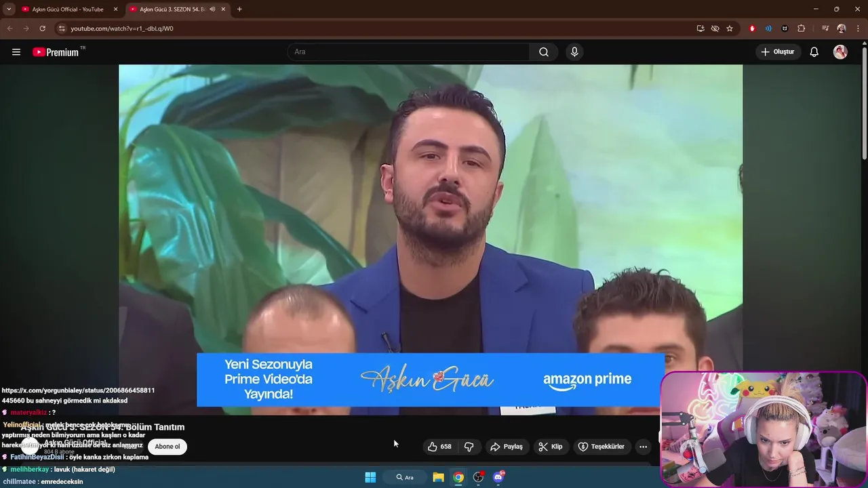The image size is (868, 488).
Task: Open YouTube notifications bell
Action: (814, 52)
